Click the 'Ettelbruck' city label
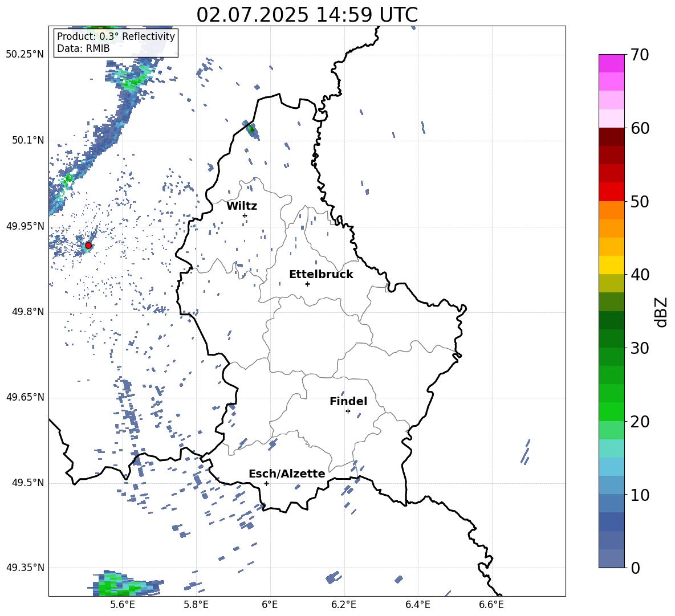The image size is (675, 616). point(321,275)
